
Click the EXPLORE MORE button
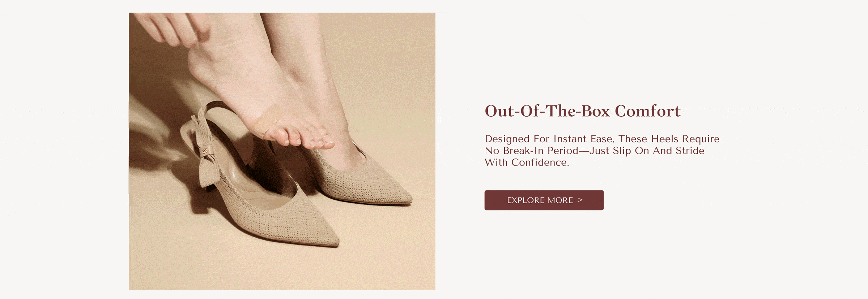(544, 200)
